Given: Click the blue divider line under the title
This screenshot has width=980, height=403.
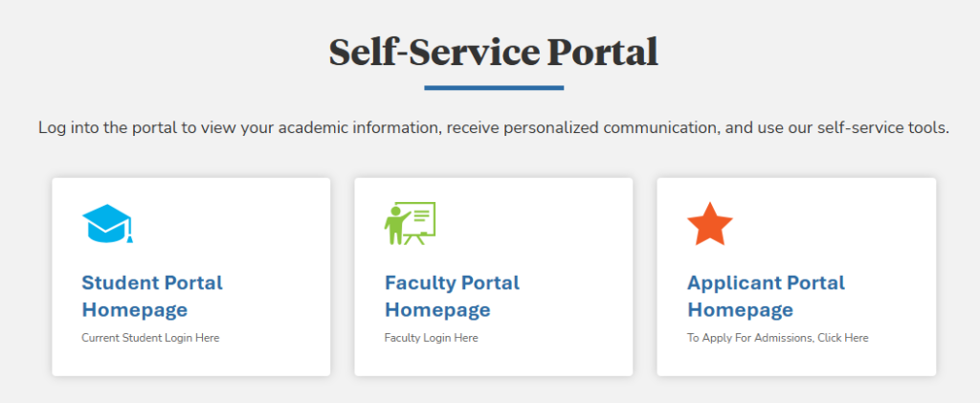Looking at the screenshot, I should [493, 88].
